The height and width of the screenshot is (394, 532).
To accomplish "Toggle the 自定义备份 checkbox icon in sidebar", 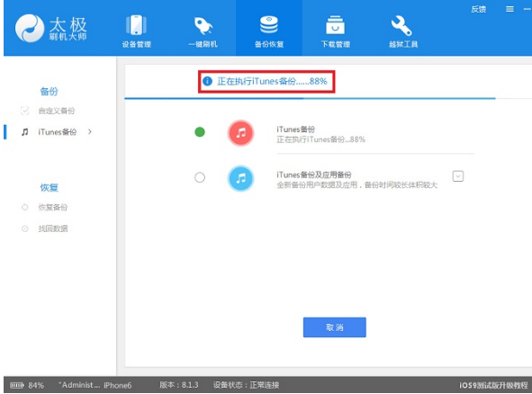I will (25, 111).
